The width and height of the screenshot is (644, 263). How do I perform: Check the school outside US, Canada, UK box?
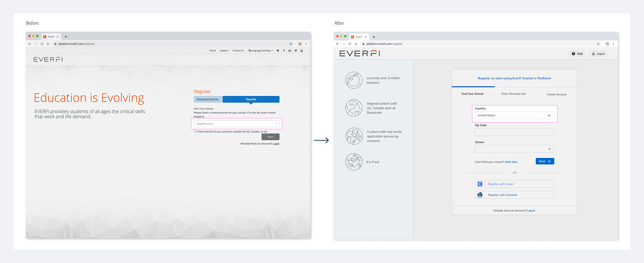pyautogui.click(x=195, y=131)
